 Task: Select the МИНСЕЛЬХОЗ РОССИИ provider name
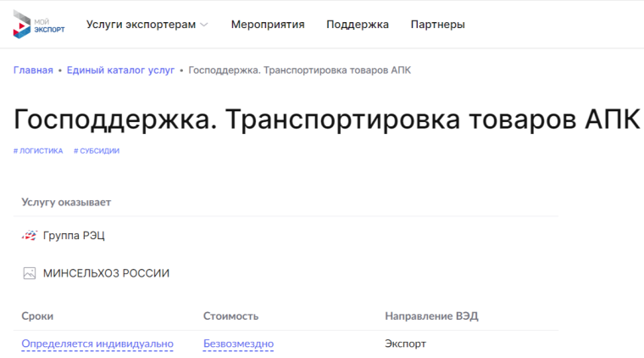click(x=107, y=273)
